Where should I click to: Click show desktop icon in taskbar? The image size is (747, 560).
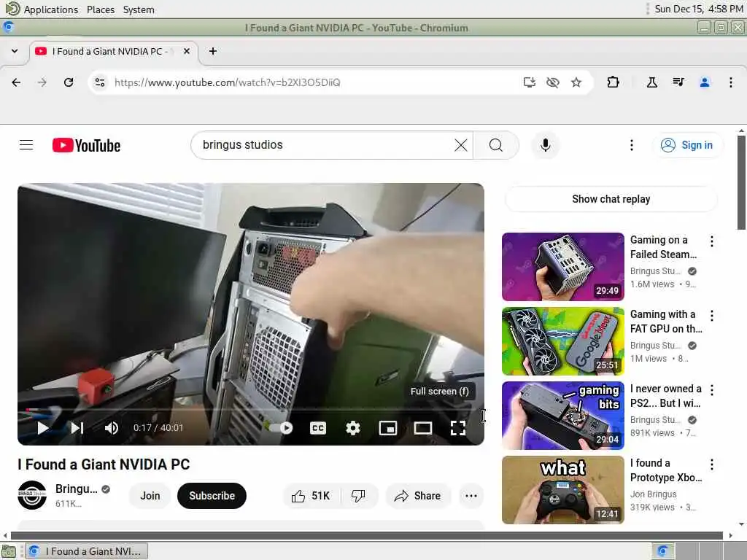tap(8, 551)
